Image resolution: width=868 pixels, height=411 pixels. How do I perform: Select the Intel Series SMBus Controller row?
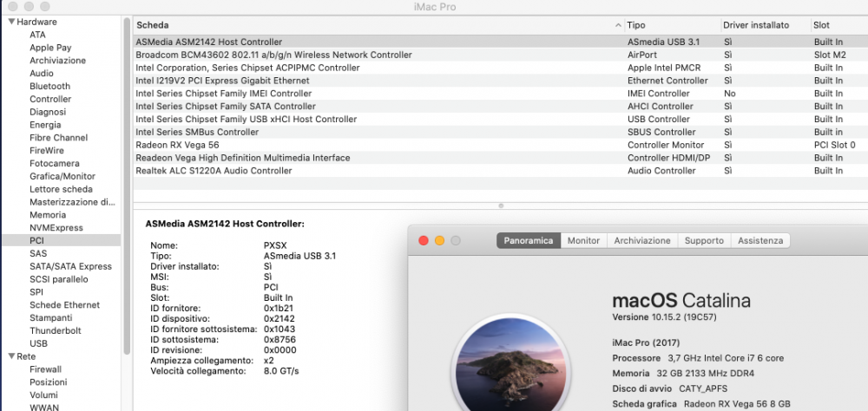[501, 132]
